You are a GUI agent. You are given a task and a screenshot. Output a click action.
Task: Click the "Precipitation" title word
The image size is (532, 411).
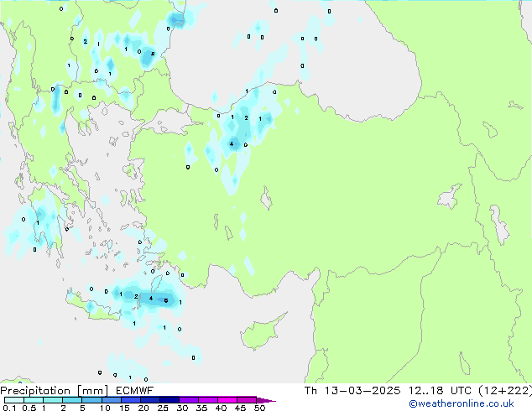(x=35, y=391)
